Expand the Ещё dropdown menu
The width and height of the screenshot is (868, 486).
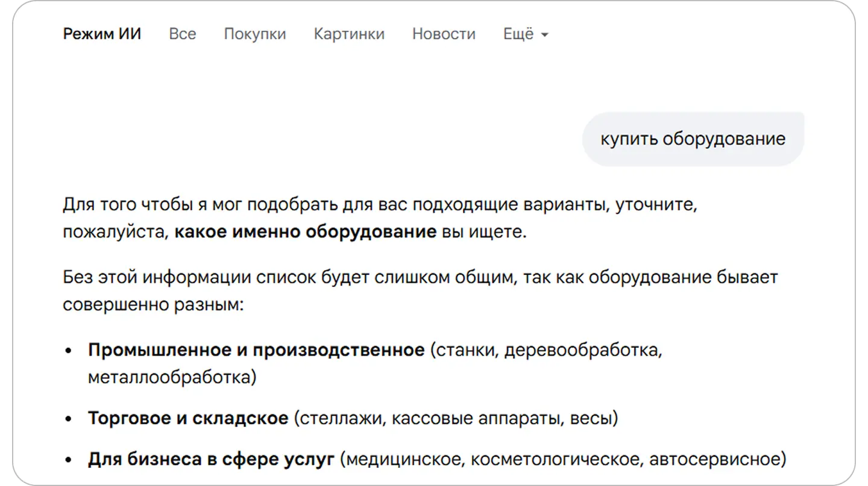tap(526, 34)
